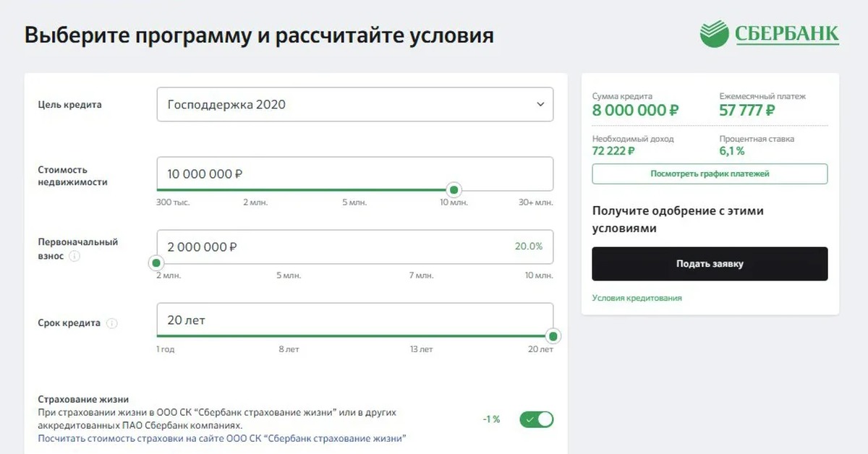Click the Первоначальный взнос slider handle
The height and width of the screenshot is (454, 868).
155,263
